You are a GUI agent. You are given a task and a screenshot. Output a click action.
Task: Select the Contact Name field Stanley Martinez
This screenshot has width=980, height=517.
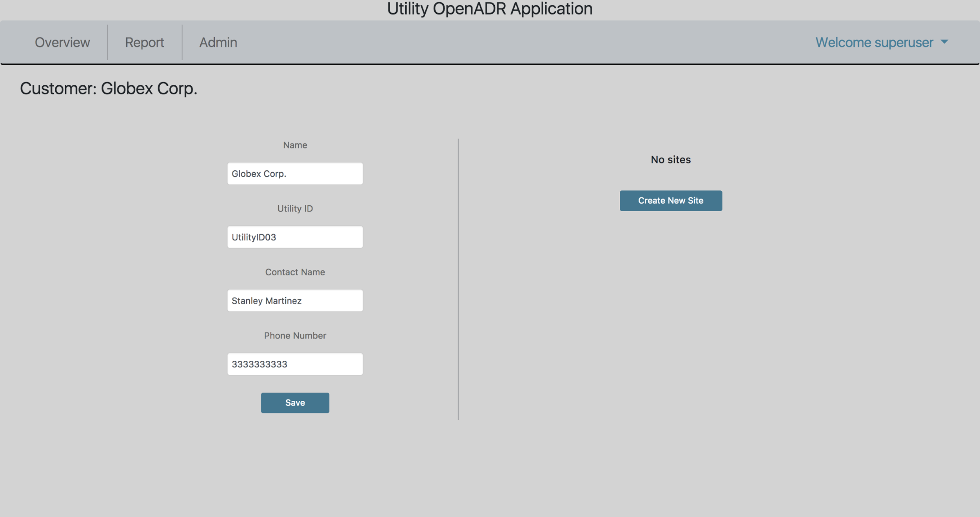click(x=295, y=300)
